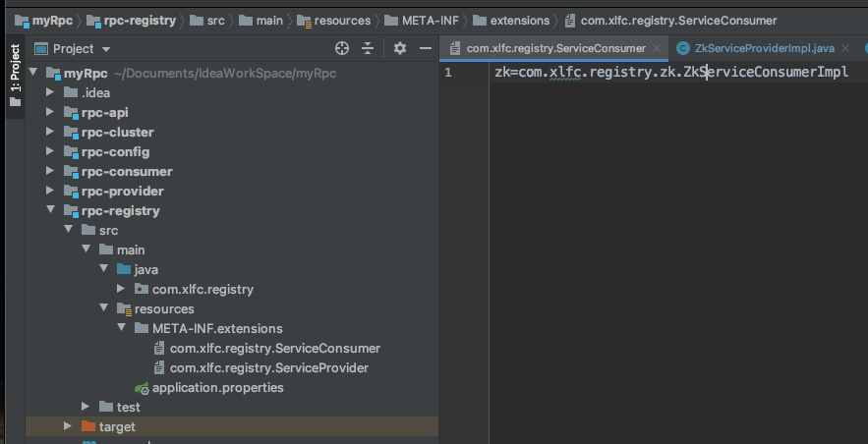
Task: Collapse the src folder arrow
Action: pos(69,230)
